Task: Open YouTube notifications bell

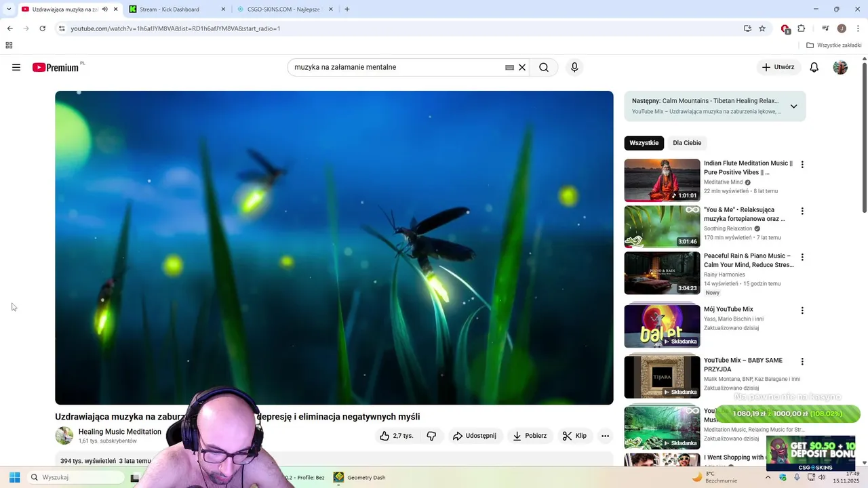Action: point(814,67)
